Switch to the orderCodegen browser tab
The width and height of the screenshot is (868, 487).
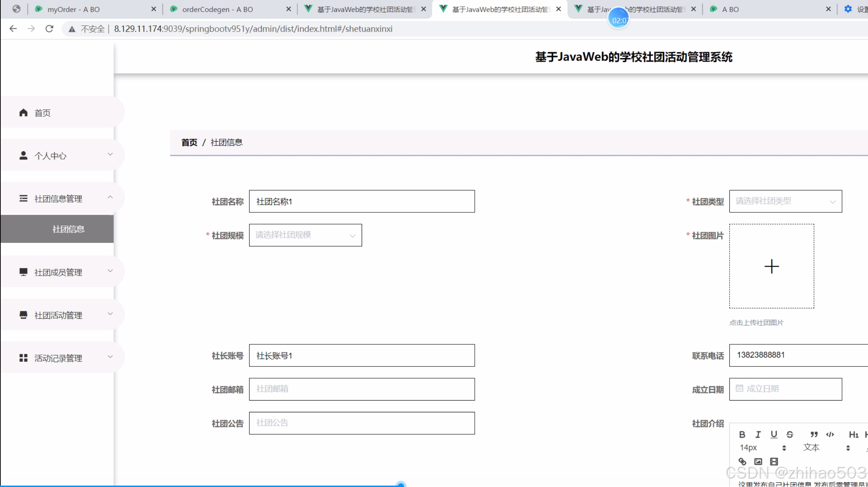[218, 9]
